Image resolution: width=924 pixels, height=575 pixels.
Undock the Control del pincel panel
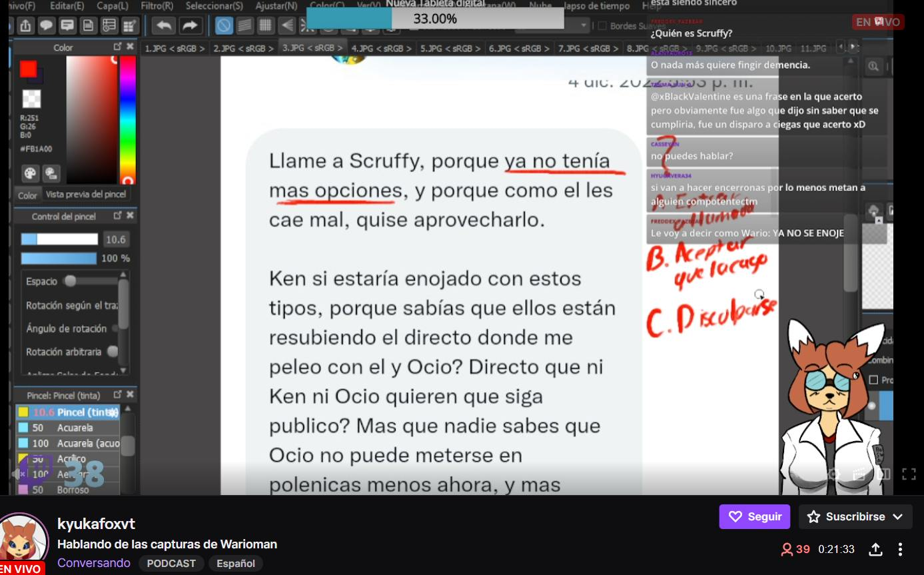click(118, 216)
